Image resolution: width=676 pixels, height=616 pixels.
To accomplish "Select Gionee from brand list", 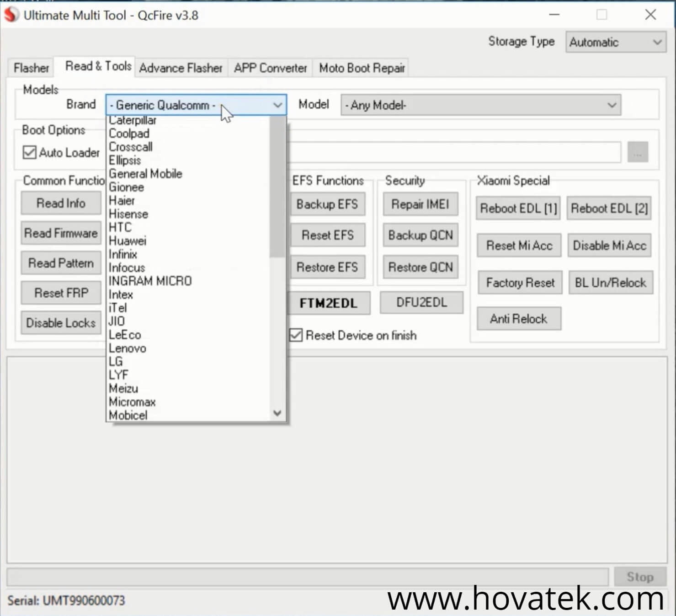I will [188, 187].
